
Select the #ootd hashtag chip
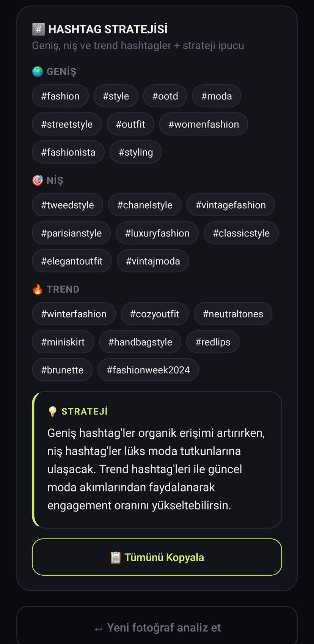(165, 96)
